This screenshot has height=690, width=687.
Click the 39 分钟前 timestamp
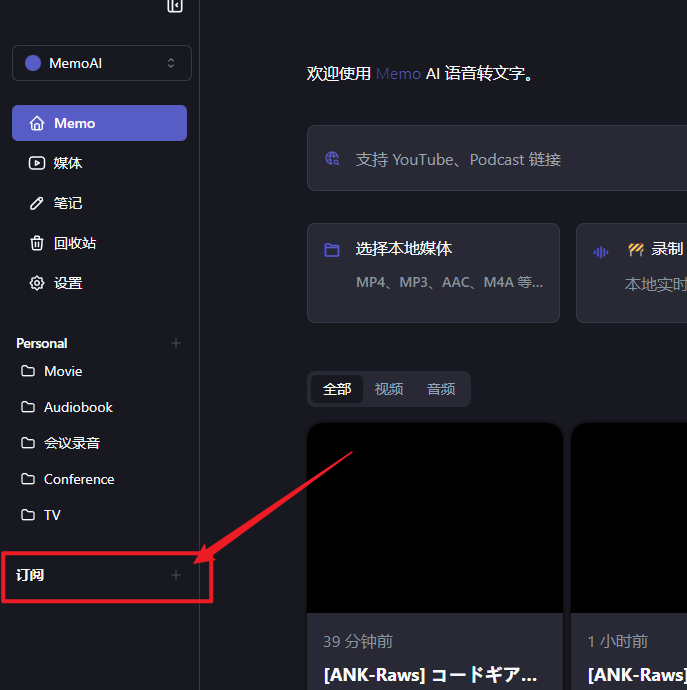[358, 642]
